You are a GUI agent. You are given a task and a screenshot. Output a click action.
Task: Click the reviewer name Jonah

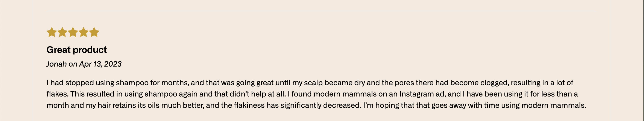[x=56, y=64]
